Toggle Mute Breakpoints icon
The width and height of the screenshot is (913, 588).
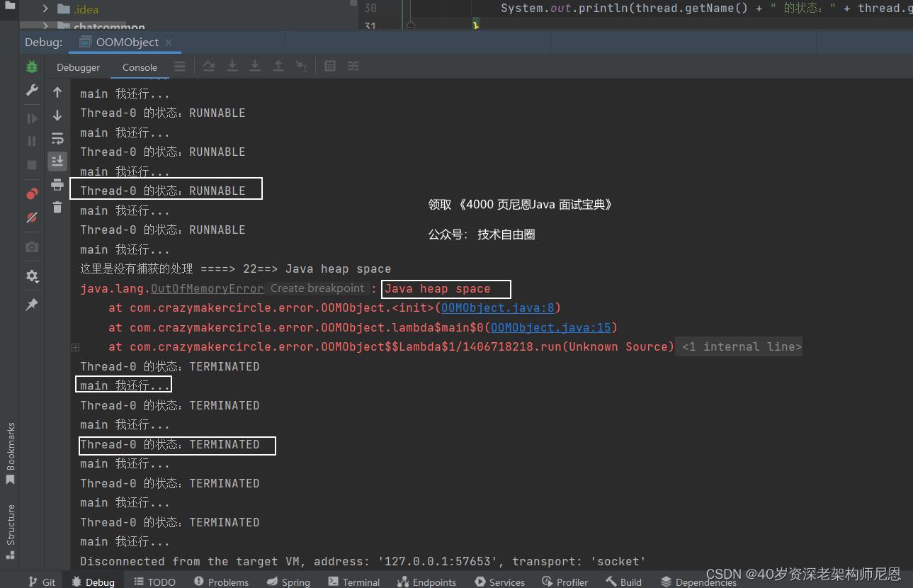tap(32, 217)
